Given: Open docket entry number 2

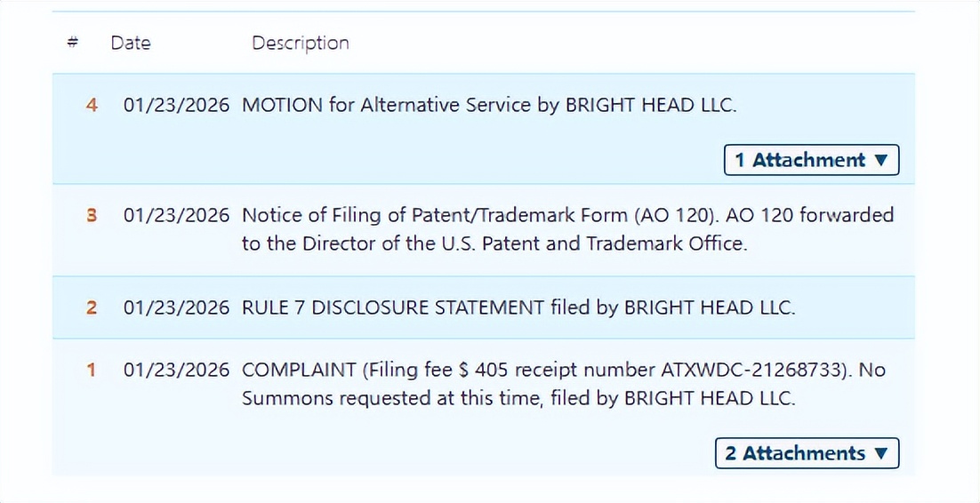Looking at the screenshot, I should pos(92,307).
